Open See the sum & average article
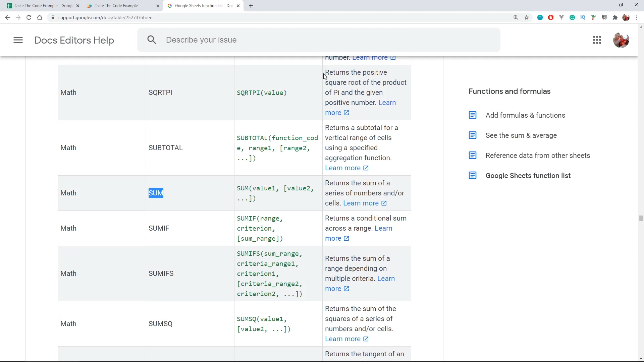This screenshot has width=644, height=362. coord(521,135)
